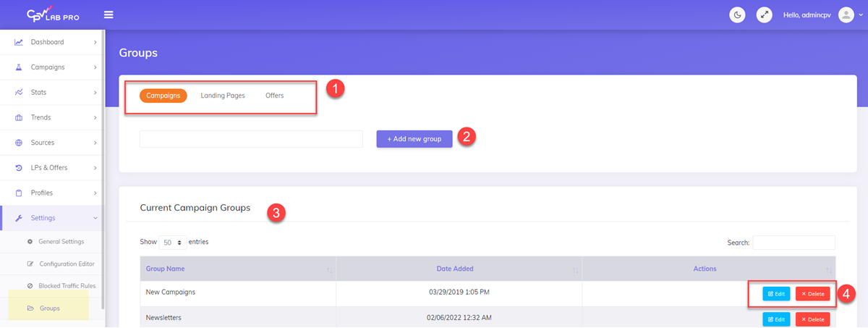Switch to dark mode with moon icon
868x328 pixels.
tap(737, 14)
